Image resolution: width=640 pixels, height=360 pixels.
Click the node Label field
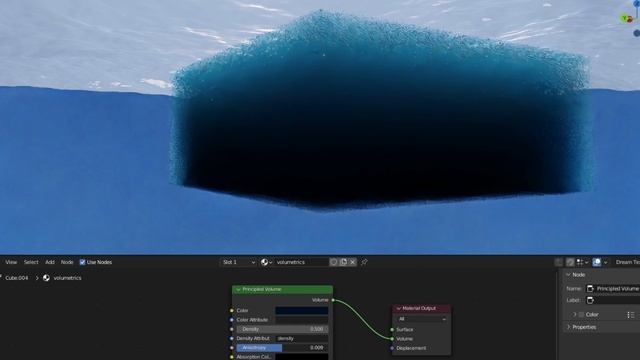coord(613,300)
